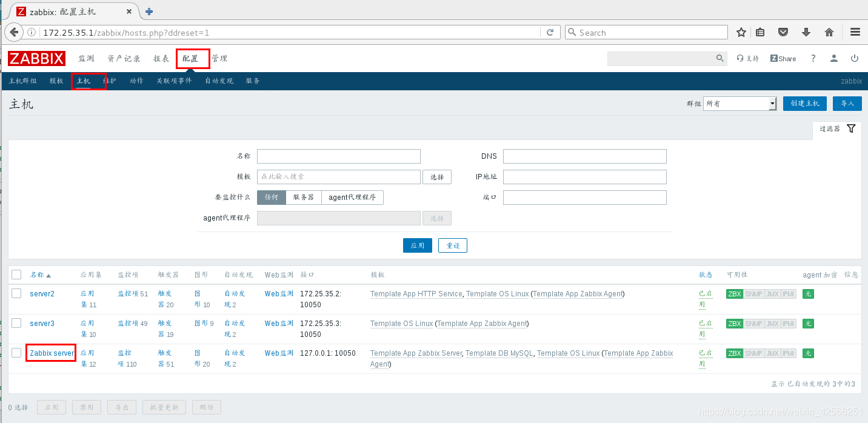Viewport: 868px width, 423px height.
Task: Open the Pocket icon in Firefox toolbar
Action: click(783, 33)
